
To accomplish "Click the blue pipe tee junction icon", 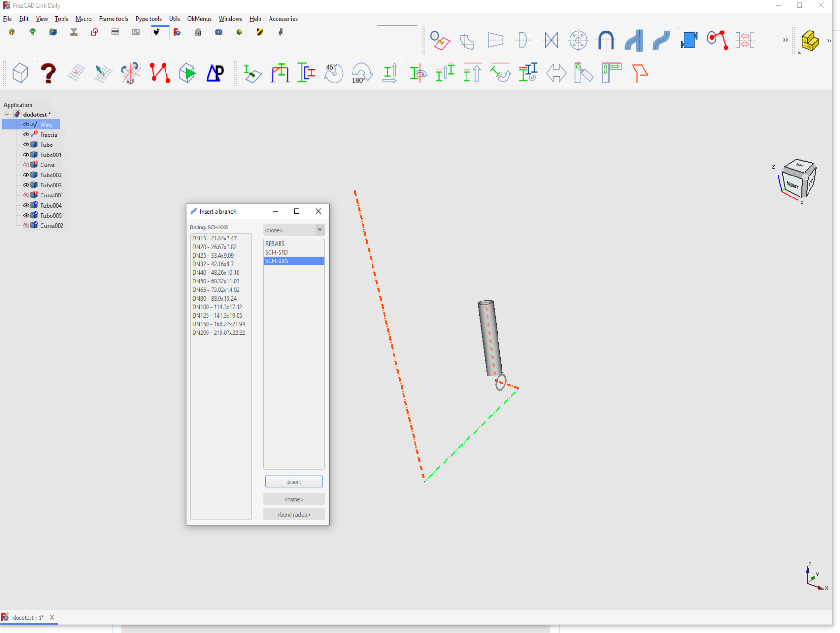I will [633, 40].
